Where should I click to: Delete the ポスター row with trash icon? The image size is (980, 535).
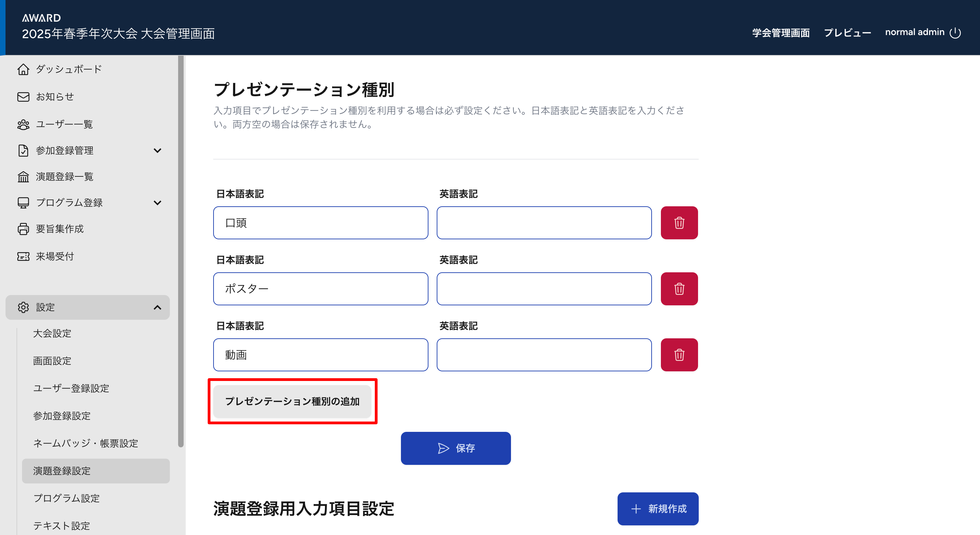(679, 289)
